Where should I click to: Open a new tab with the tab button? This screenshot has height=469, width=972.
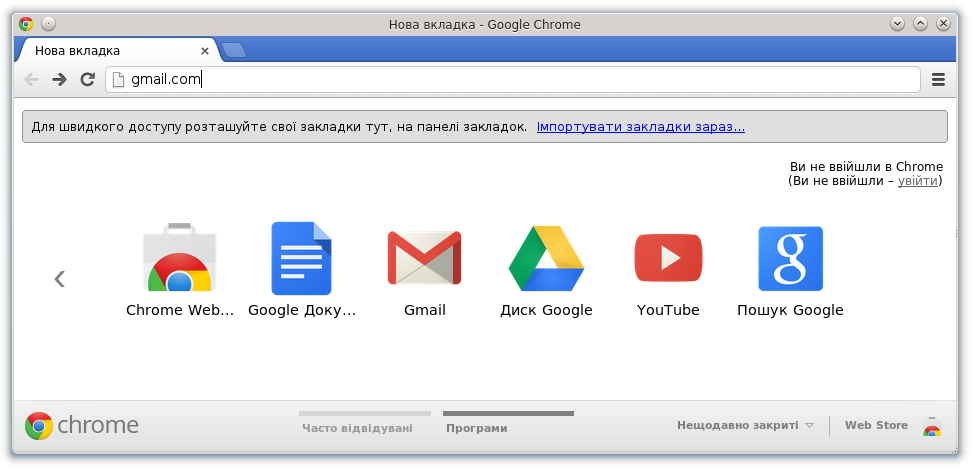[234, 51]
